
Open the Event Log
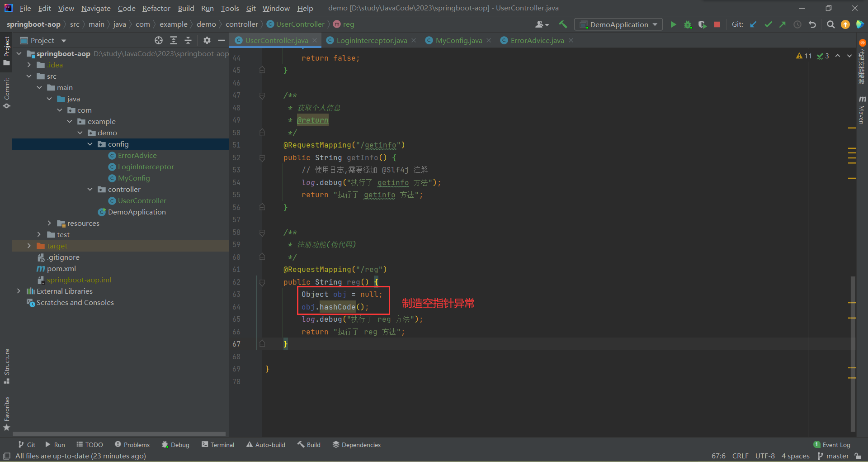click(x=832, y=445)
